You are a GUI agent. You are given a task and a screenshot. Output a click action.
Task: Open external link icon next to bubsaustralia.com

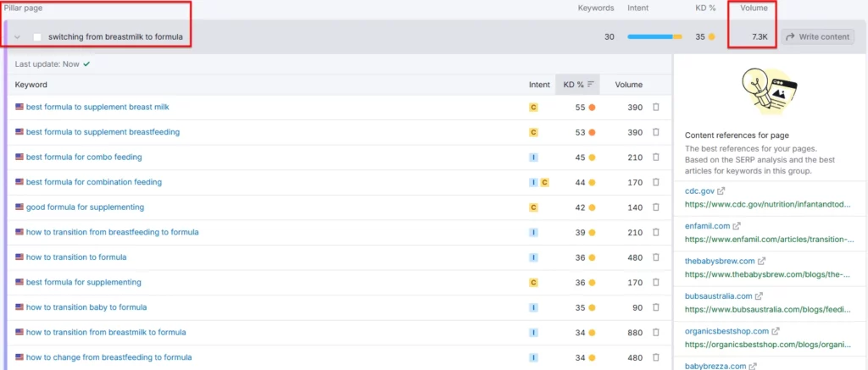759,295
